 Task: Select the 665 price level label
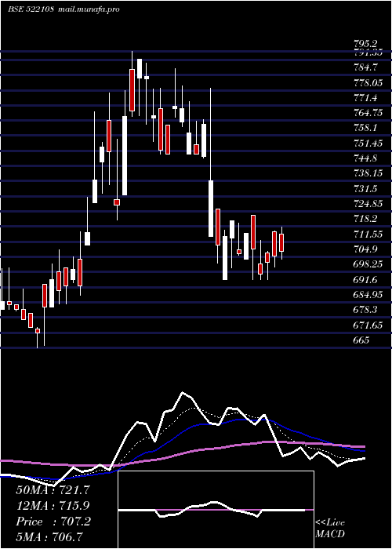click(361, 340)
